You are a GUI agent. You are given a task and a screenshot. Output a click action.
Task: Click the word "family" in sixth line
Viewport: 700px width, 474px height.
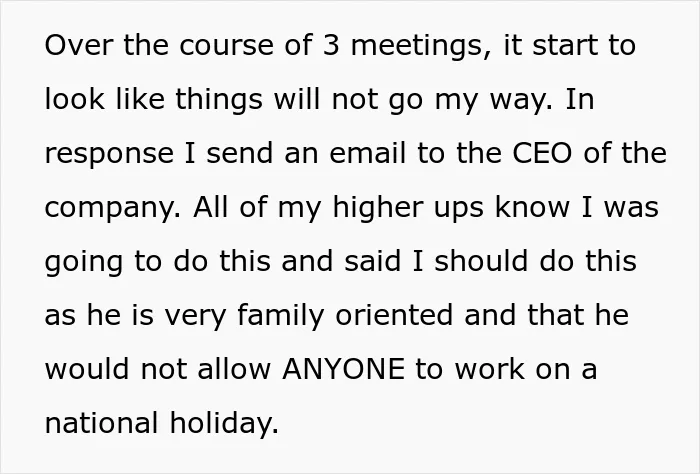coord(280,316)
